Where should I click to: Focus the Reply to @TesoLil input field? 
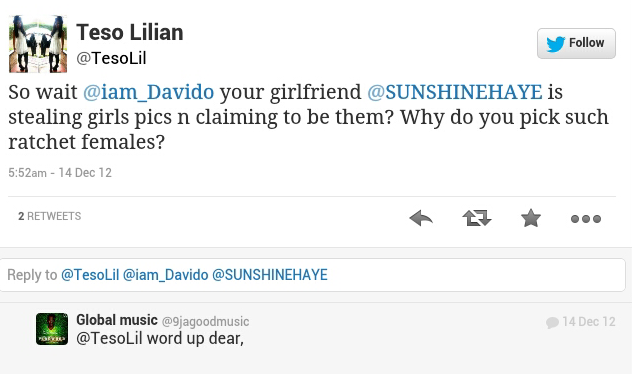[312, 275]
